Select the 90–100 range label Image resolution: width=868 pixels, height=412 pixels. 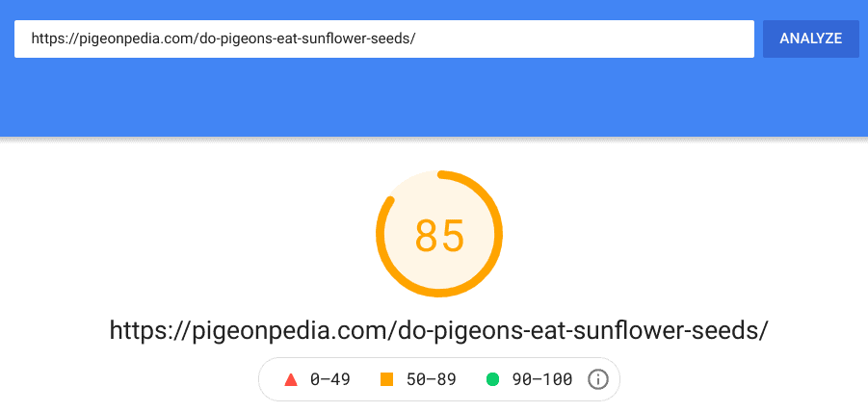[542, 379]
